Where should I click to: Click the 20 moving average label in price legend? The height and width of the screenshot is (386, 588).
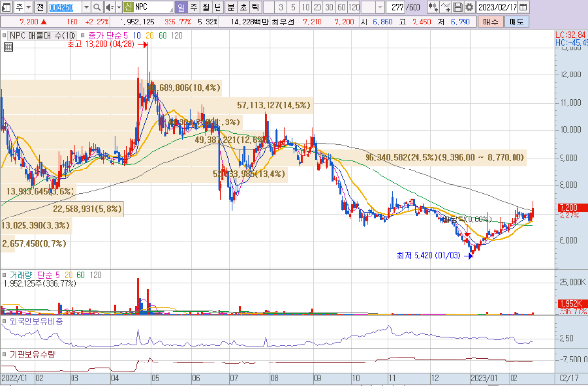pos(150,36)
